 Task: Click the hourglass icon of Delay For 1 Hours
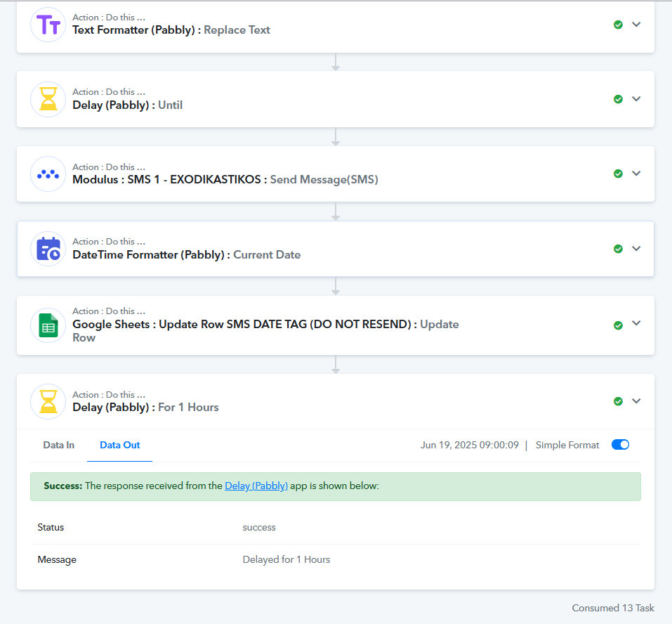[x=48, y=401]
